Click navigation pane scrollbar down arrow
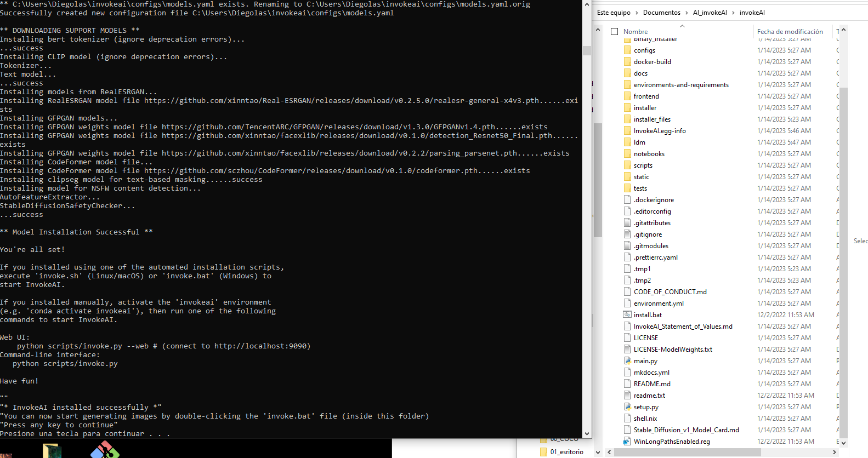The height and width of the screenshot is (458, 868). point(598,453)
